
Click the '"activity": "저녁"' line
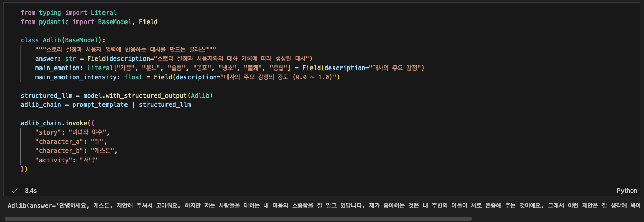pyautogui.click(x=66, y=160)
